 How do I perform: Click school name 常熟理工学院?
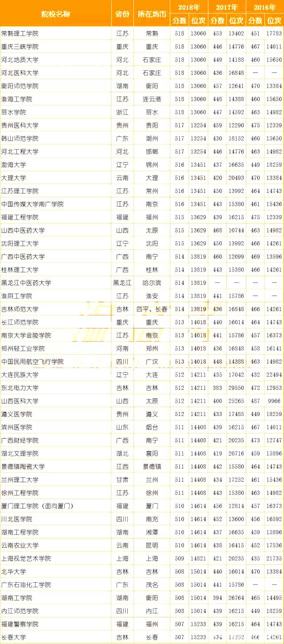pyautogui.click(x=20, y=33)
